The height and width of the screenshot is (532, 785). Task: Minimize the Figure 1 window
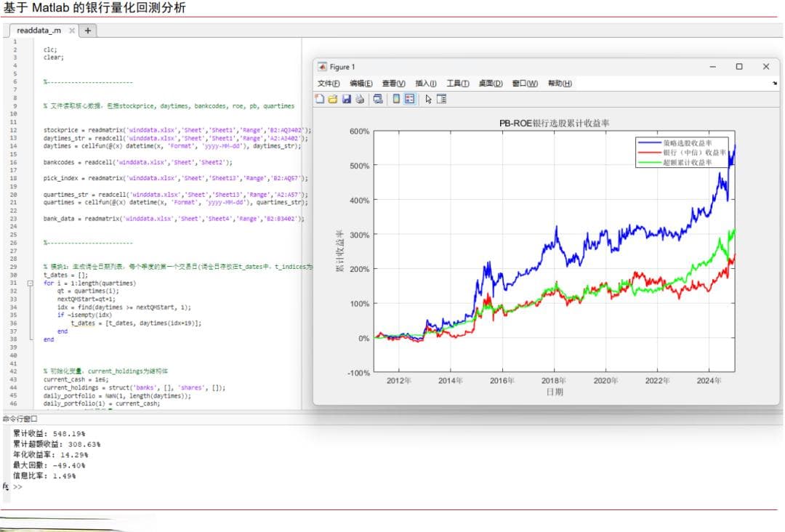pyautogui.click(x=713, y=67)
